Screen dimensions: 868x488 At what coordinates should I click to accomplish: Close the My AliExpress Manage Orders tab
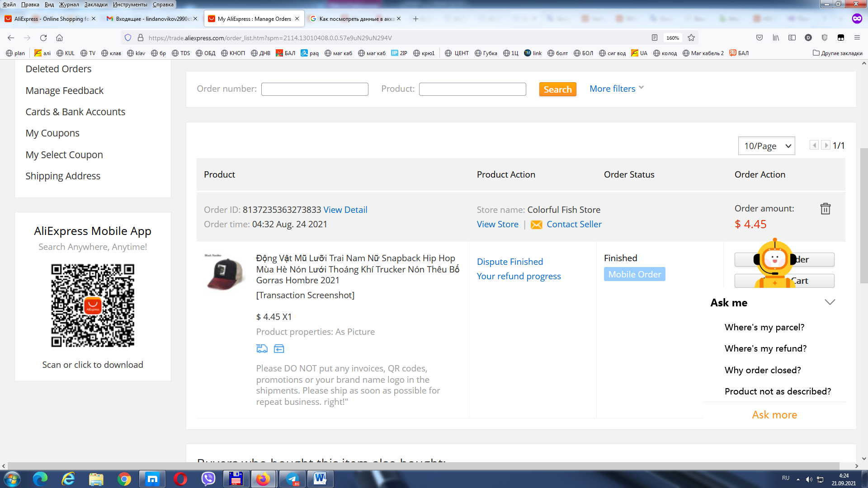click(x=297, y=19)
